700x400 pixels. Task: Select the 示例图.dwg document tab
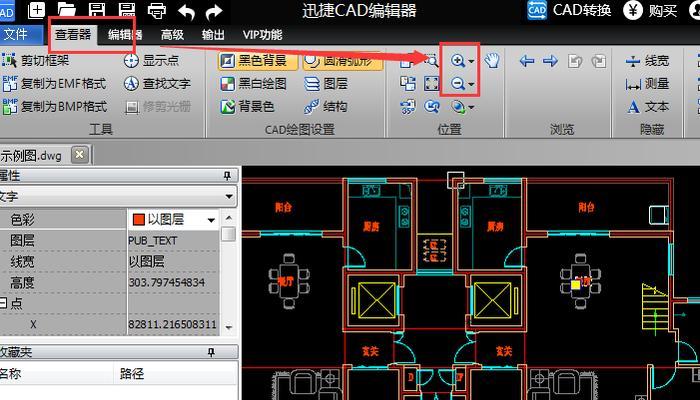(x=32, y=155)
